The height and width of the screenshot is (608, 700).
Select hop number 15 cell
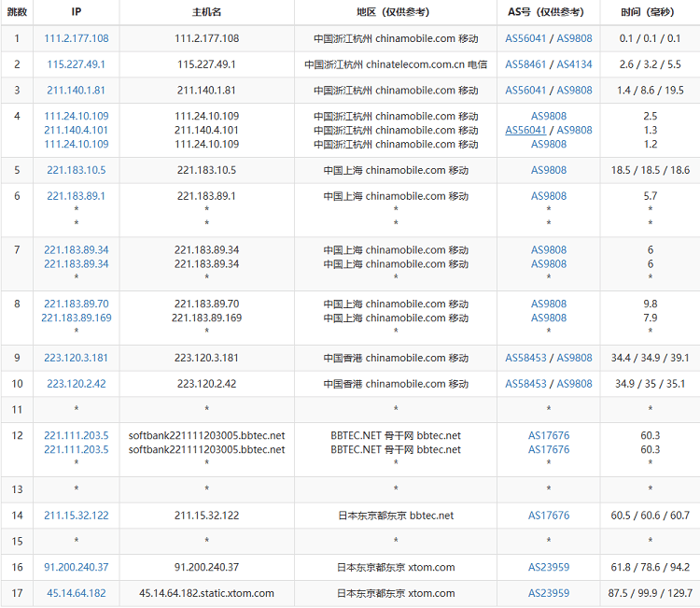[17, 542]
